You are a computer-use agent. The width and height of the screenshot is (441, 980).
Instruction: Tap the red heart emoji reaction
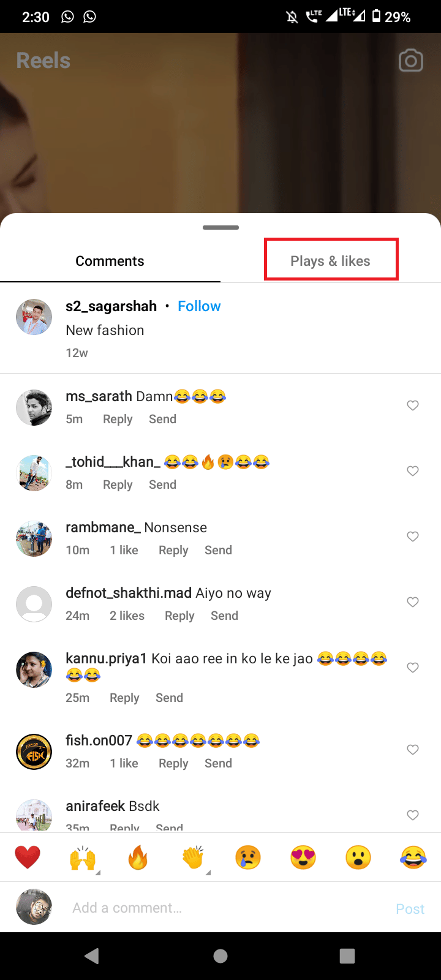(x=28, y=858)
